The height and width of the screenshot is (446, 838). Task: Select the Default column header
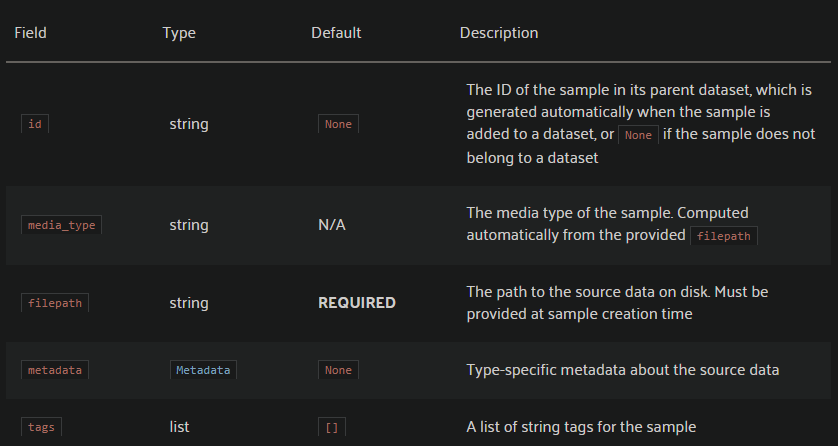point(336,33)
